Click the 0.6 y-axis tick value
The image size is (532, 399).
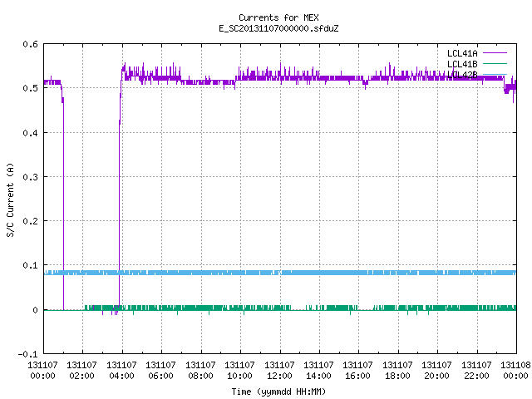(30, 44)
